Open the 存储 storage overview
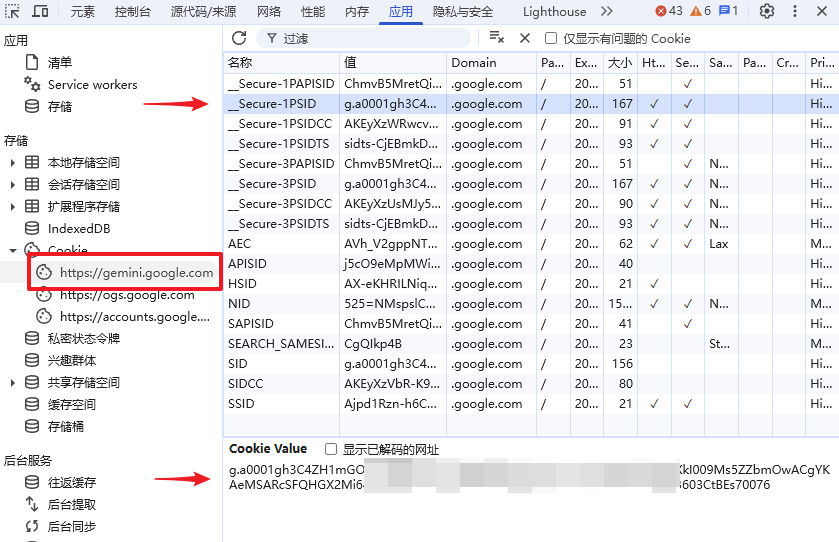 click(x=59, y=106)
